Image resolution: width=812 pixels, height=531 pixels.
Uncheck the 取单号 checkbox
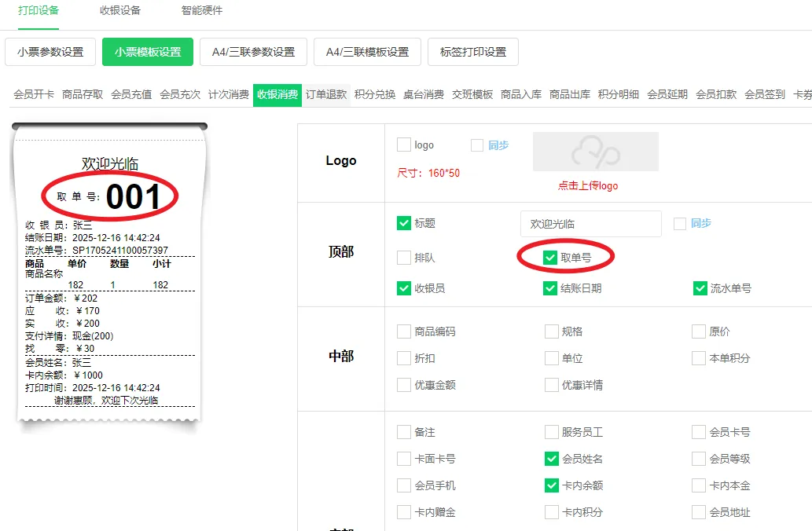550,257
